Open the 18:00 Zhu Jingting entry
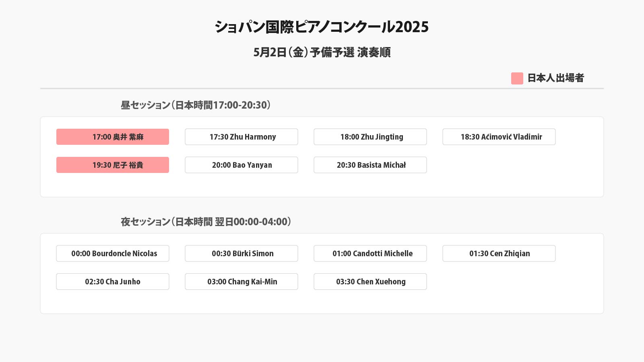Image resolution: width=644 pixels, height=362 pixels. coord(370,137)
